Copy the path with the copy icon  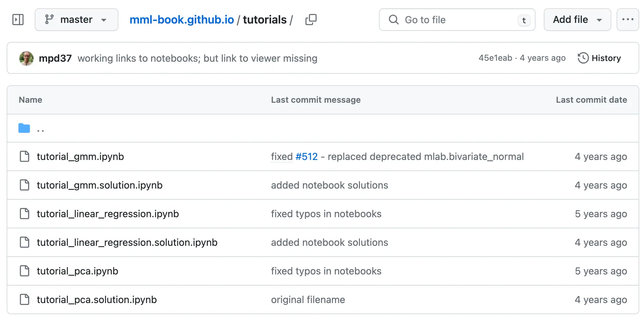click(x=311, y=20)
